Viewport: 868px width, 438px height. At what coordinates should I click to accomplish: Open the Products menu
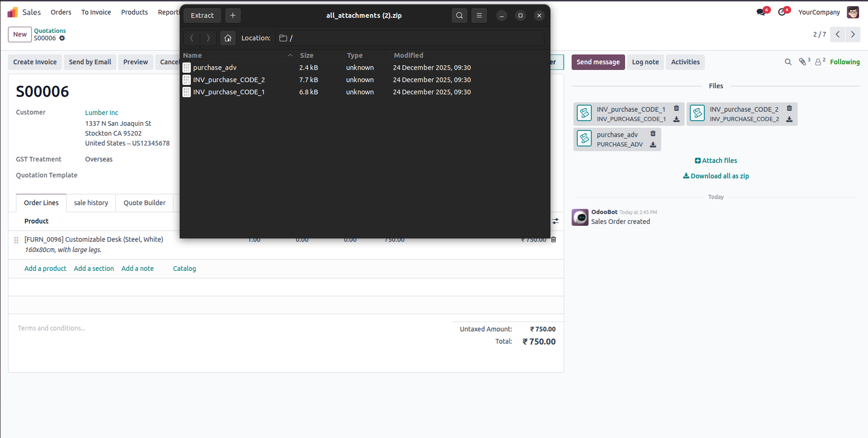pyautogui.click(x=134, y=12)
